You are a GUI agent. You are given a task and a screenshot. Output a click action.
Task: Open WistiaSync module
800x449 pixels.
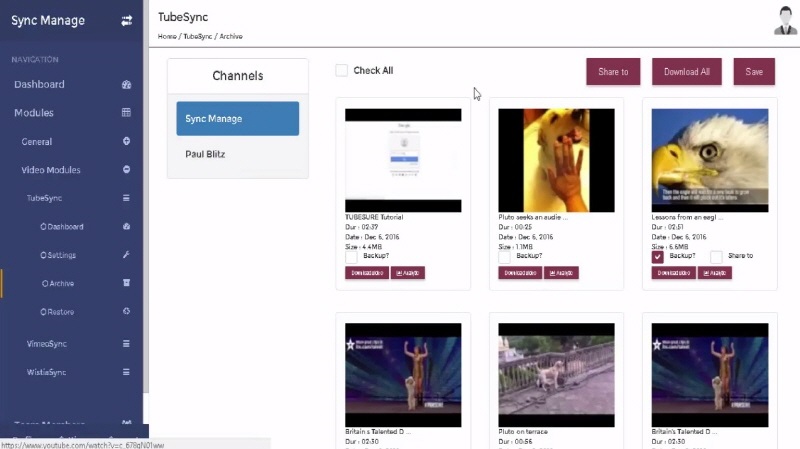[46, 372]
